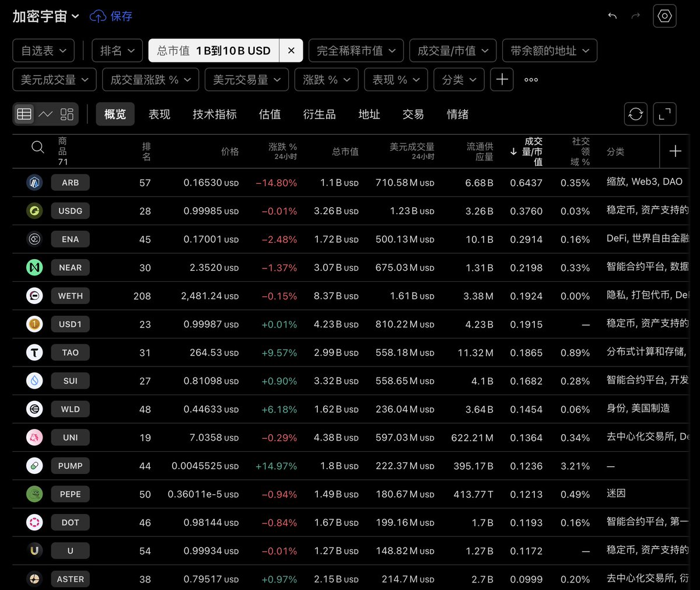Switch to the 表现 tab
Image resolution: width=700 pixels, height=590 pixels.
(x=159, y=114)
